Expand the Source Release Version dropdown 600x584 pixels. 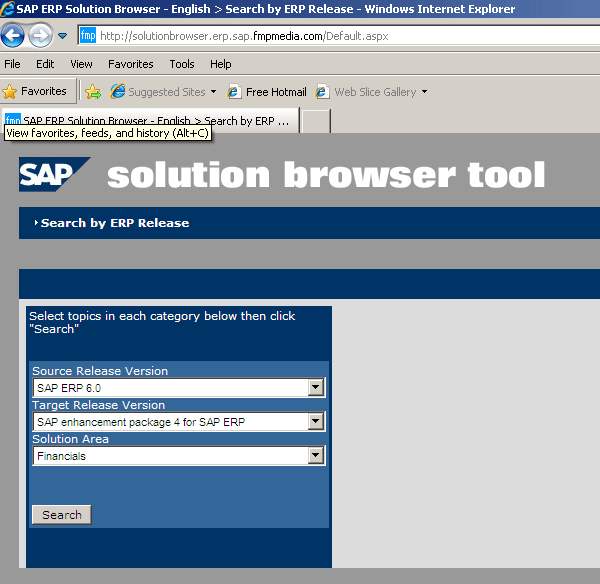click(x=316, y=388)
